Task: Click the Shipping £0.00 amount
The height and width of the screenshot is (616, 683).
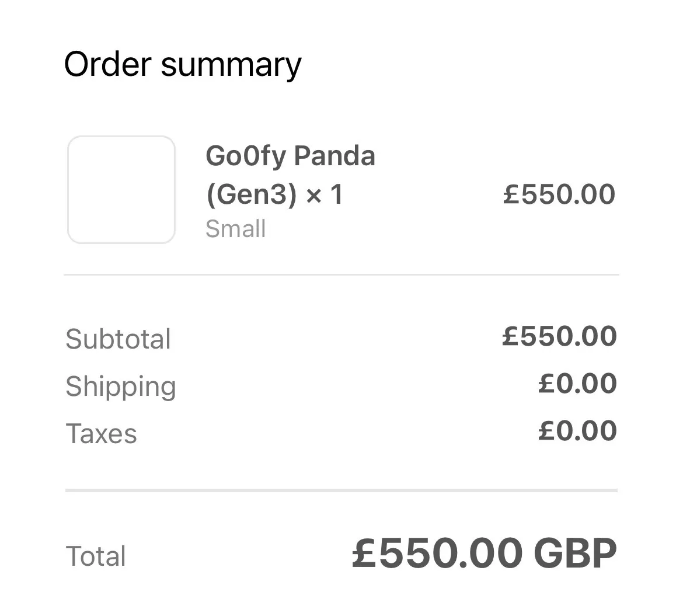Action: 577,384
